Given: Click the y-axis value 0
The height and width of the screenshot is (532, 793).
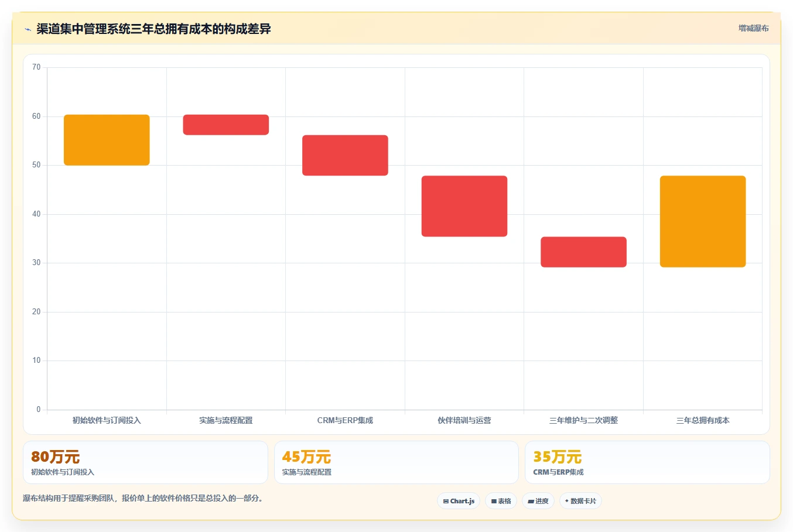Looking at the screenshot, I should (x=39, y=410).
